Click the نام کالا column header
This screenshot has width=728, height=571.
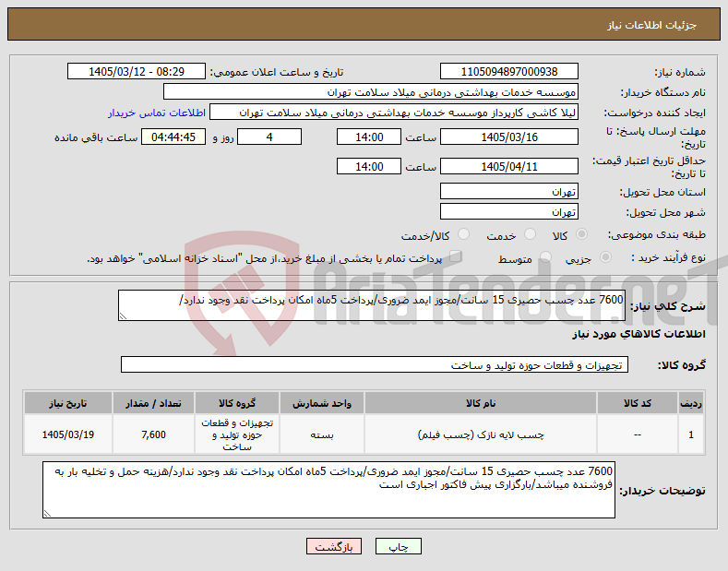pos(481,403)
